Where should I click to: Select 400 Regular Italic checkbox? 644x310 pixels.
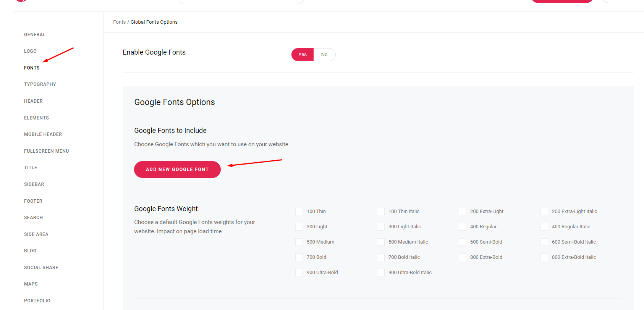point(544,227)
